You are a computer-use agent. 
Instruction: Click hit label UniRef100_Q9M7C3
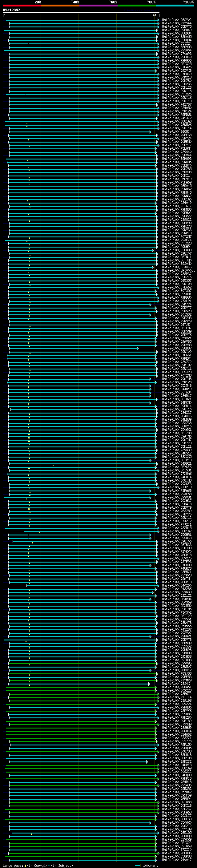point(176,443)
